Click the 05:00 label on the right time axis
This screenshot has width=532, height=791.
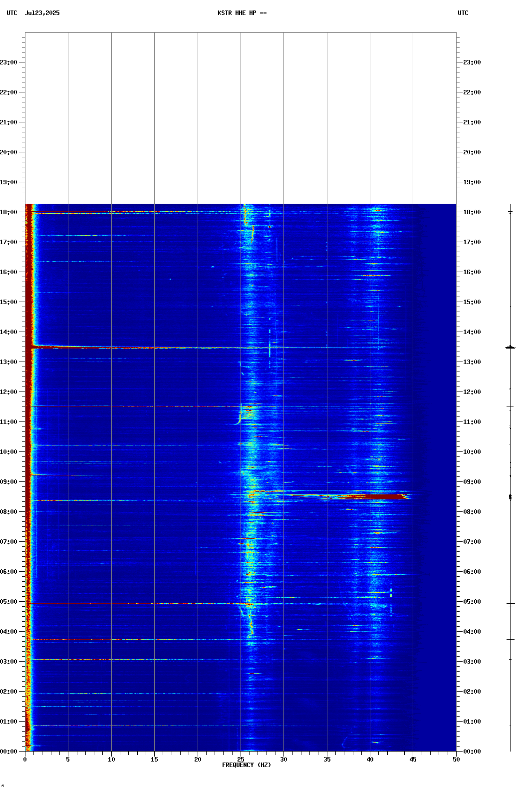[x=472, y=602]
